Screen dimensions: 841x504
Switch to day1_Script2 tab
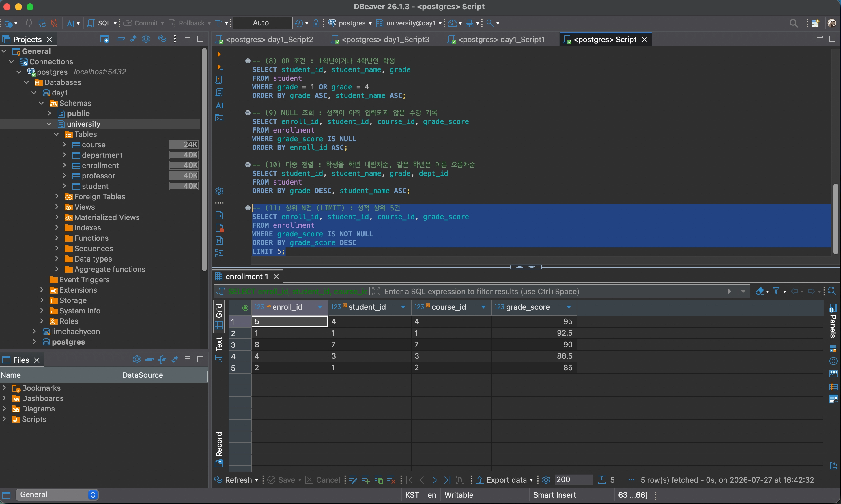point(264,40)
